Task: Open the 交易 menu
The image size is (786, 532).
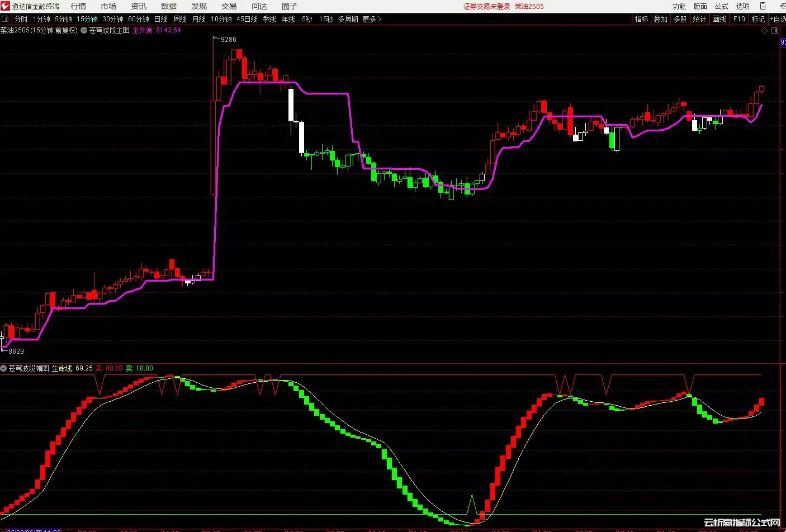Action: click(229, 6)
